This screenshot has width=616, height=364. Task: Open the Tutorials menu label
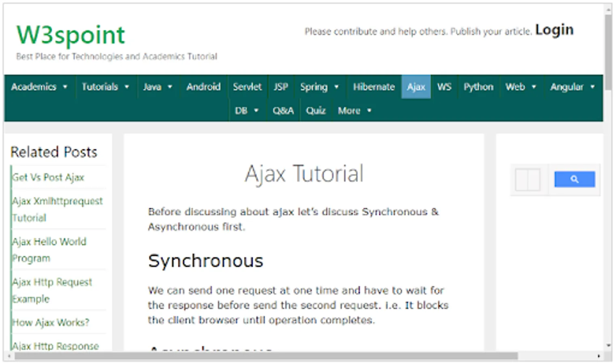click(100, 87)
